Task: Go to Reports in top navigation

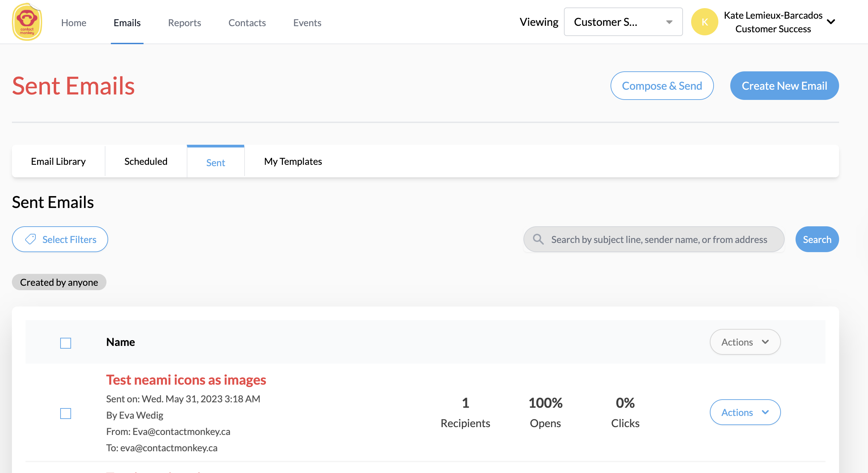Action: [x=185, y=22]
